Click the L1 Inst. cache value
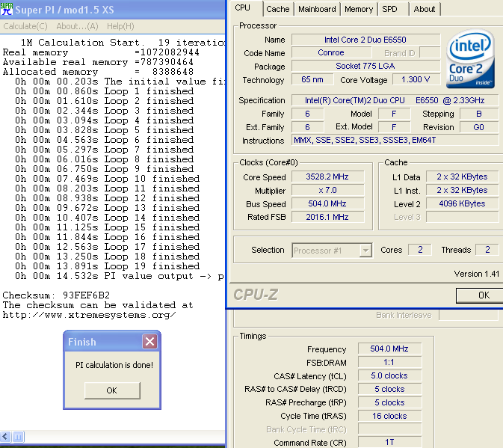Viewport: 503px width, 448px height. pos(462,190)
